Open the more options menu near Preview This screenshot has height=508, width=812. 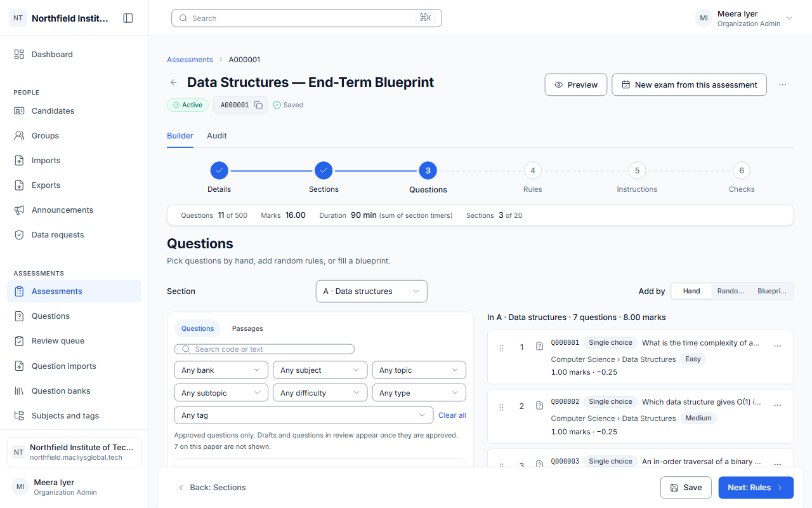tap(783, 85)
